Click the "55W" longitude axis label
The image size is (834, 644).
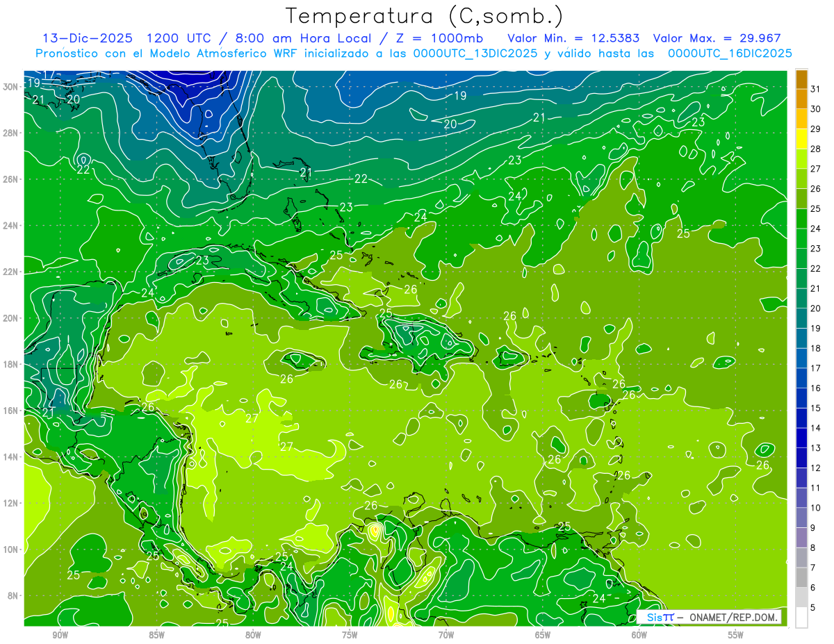pos(736,635)
